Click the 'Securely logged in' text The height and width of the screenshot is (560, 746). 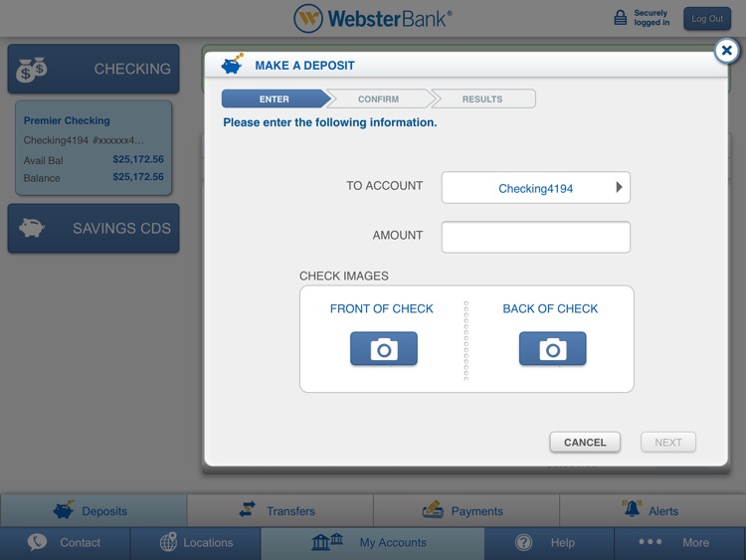[652, 18]
